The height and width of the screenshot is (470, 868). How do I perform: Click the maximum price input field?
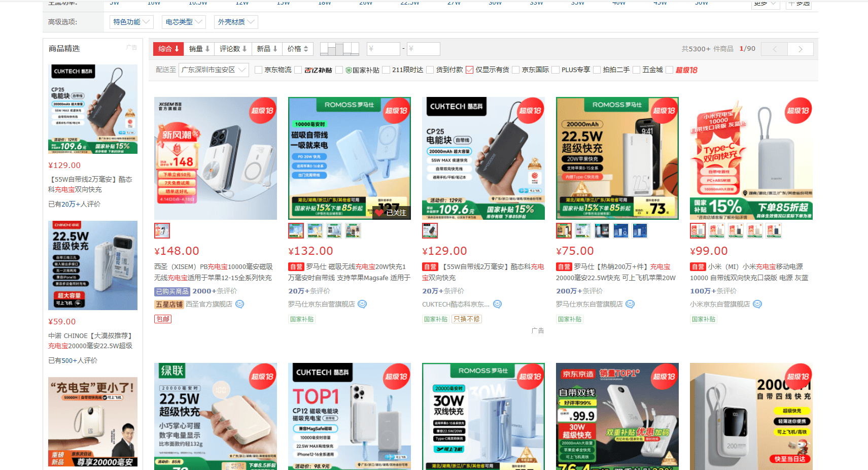click(x=423, y=49)
